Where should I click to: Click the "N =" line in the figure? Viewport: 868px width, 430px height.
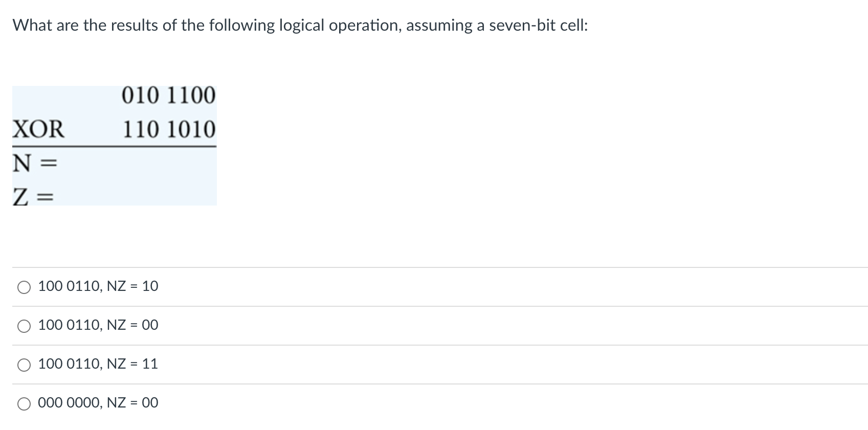click(34, 164)
